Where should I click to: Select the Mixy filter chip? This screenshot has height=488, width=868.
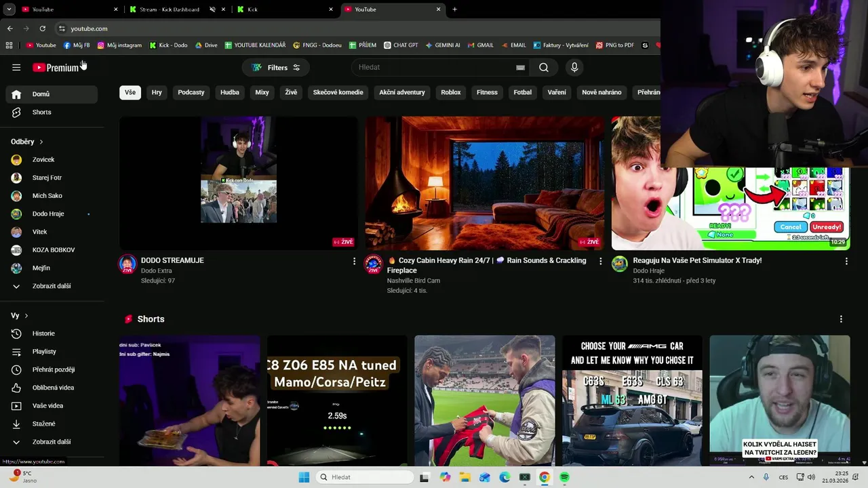click(x=262, y=92)
